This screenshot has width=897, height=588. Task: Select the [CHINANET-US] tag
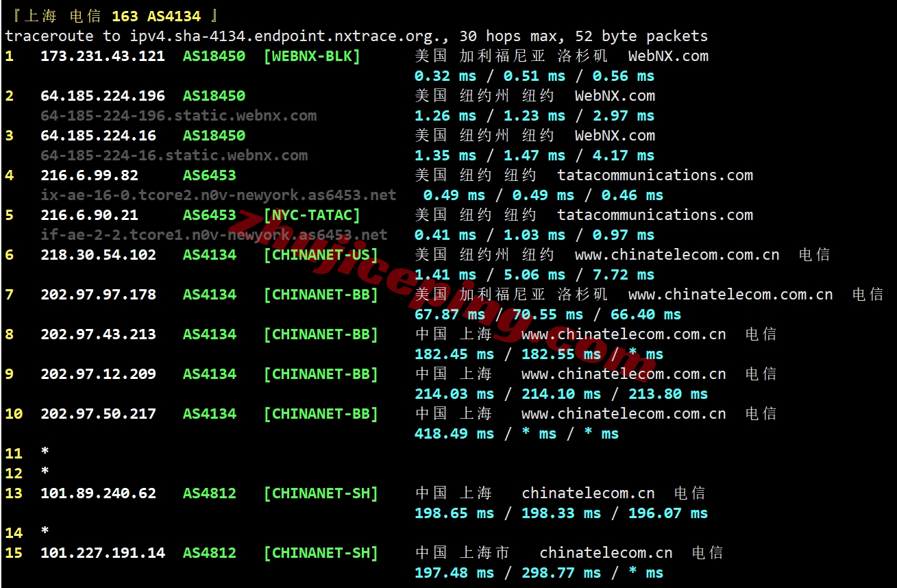click(321, 255)
